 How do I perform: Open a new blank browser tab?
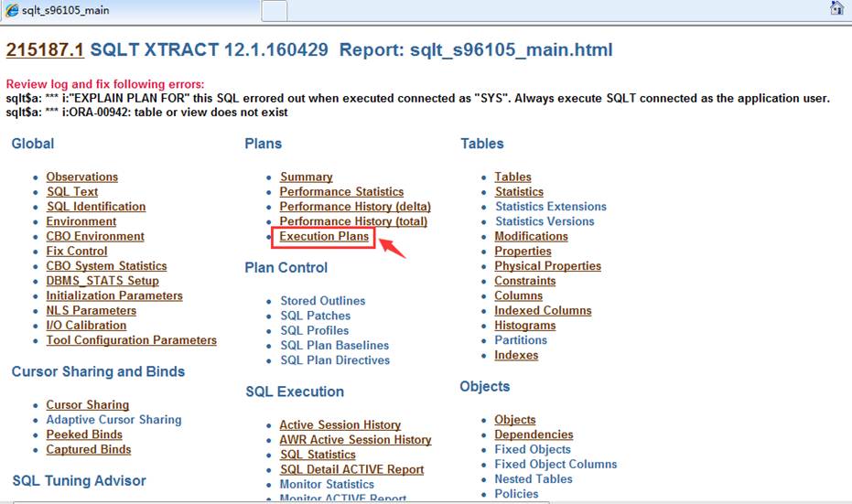pos(275,11)
